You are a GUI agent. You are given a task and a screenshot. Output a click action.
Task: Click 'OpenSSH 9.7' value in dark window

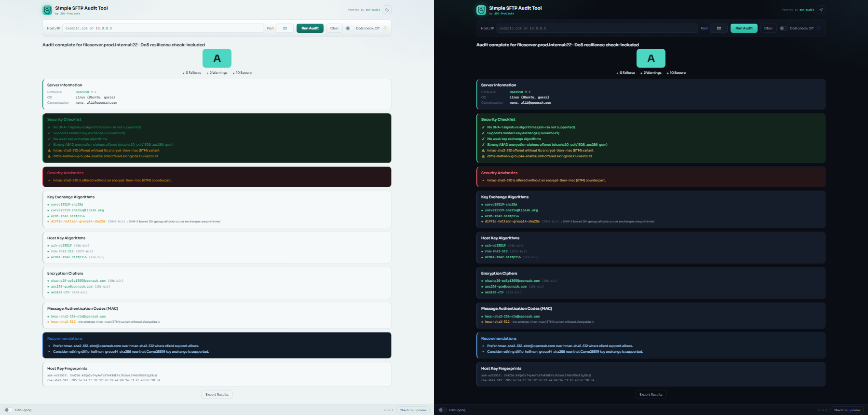coord(520,92)
